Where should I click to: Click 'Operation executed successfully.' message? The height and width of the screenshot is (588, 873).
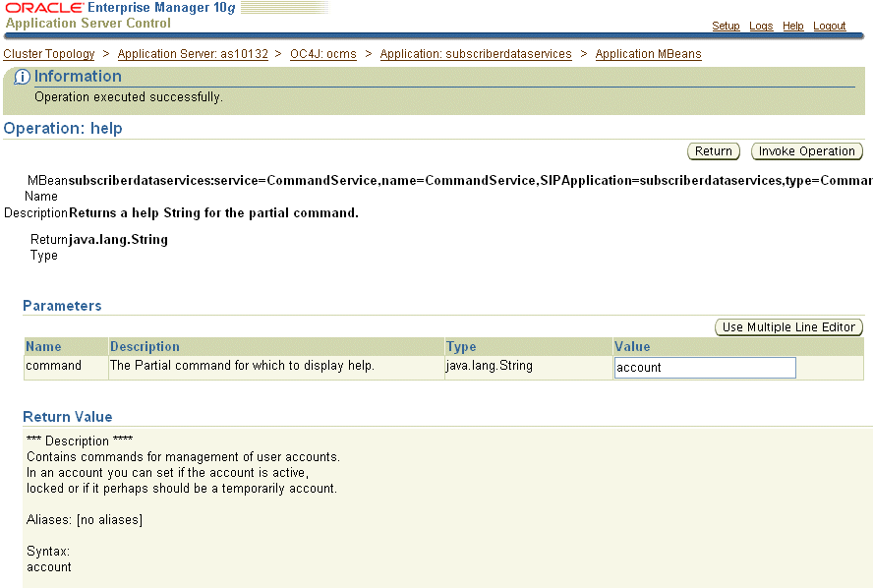[129, 97]
